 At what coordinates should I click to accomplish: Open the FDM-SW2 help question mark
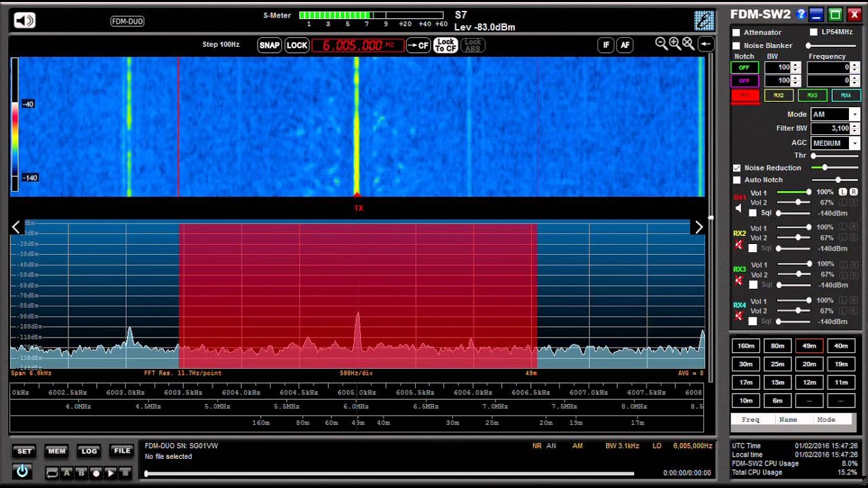(x=801, y=14)
